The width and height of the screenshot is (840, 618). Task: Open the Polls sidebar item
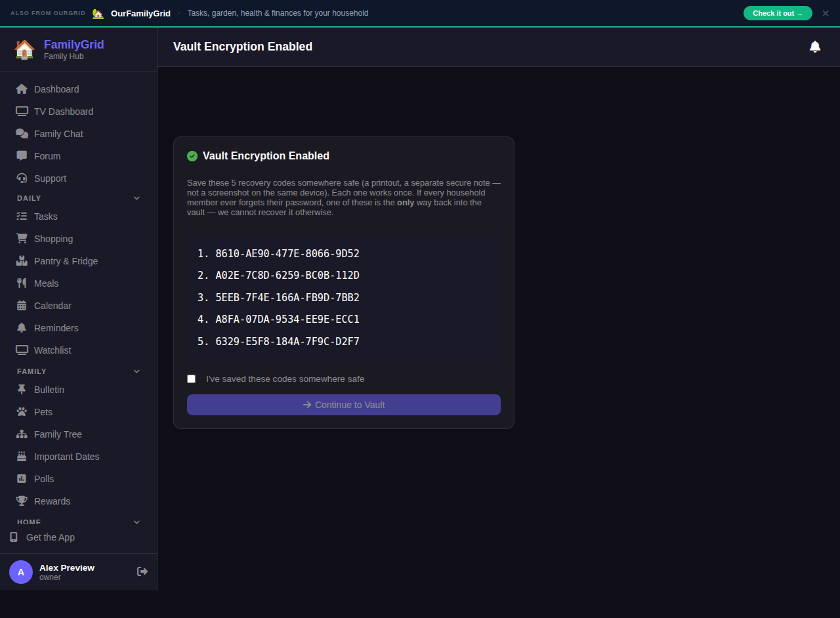click(x=79, y=479)
